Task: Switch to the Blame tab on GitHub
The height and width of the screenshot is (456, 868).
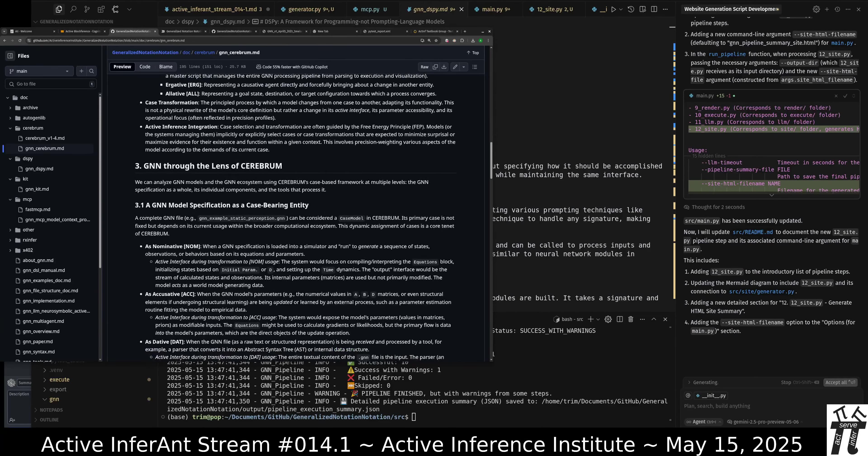Action: 166,67
